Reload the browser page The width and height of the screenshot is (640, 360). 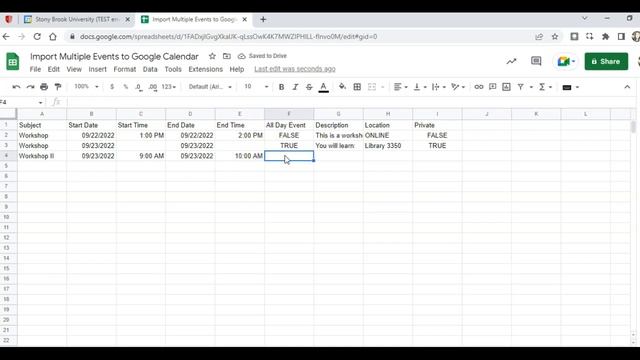[37, 37]
